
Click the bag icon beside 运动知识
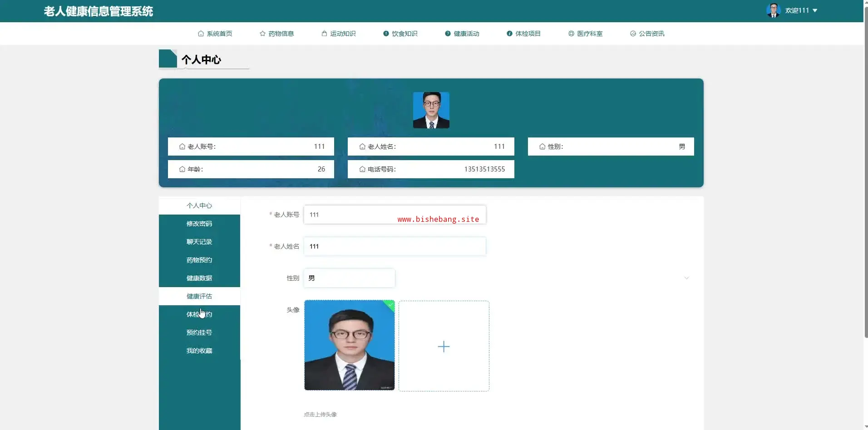tap(324, 34)
